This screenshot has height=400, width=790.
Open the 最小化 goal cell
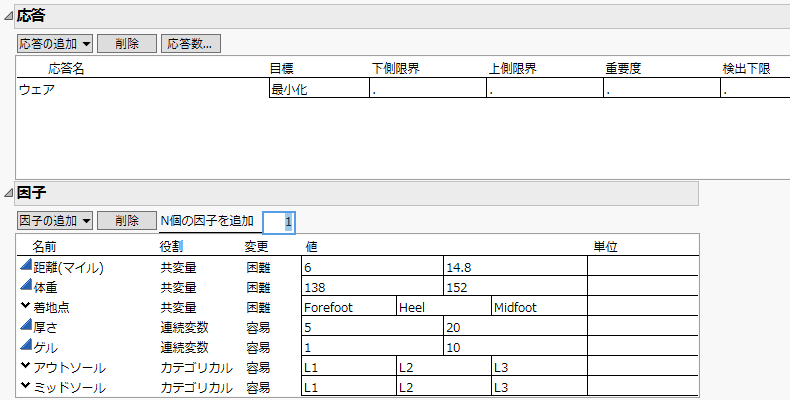pyautogui.click(x=319, y=89)
